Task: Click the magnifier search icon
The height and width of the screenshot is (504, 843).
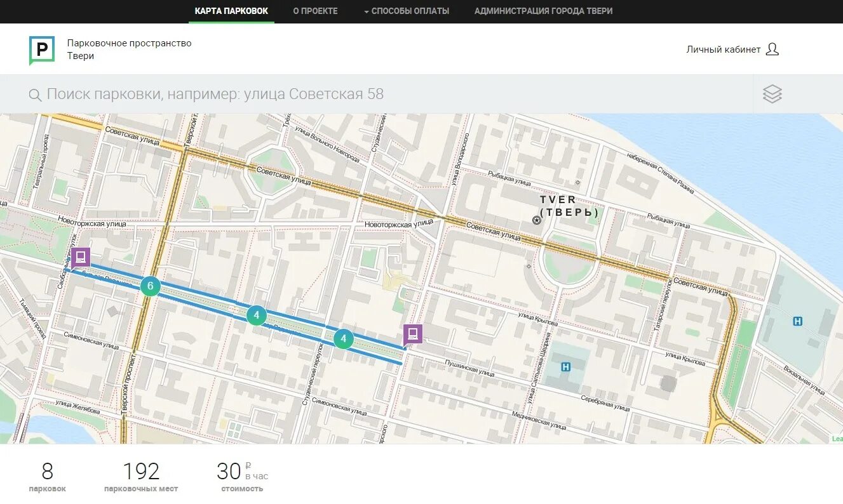Action: [x=35, y=95]
